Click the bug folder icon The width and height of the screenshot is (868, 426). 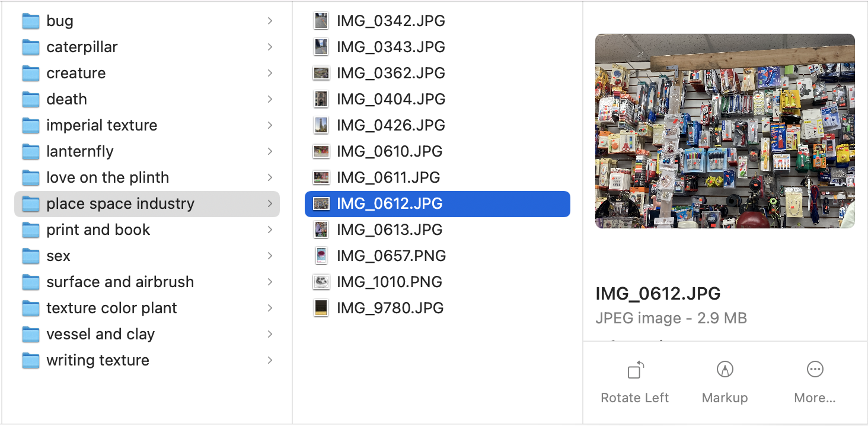pyautogui.click(x=30, y=21)
